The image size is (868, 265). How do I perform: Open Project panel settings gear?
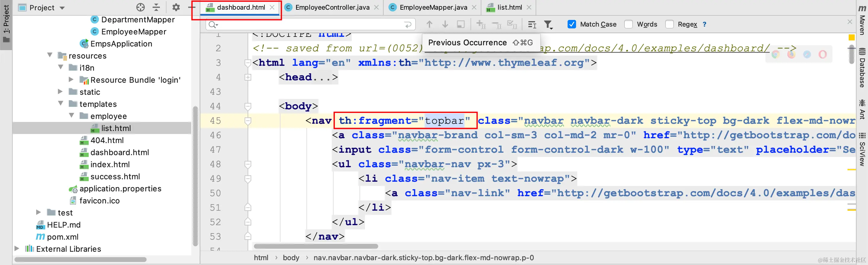click(x=176, y=7)
